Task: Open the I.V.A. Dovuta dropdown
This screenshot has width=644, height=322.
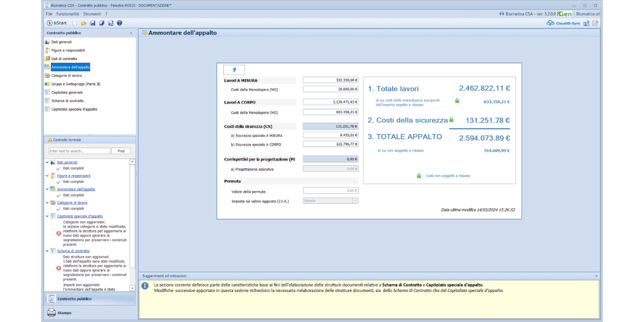Action: click(355, 201)
